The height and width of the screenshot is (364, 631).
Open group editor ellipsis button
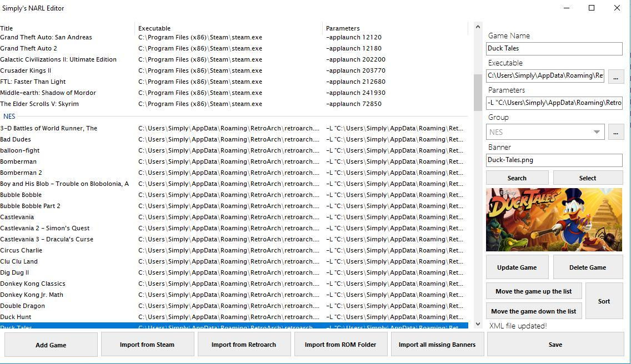point(615,132)
